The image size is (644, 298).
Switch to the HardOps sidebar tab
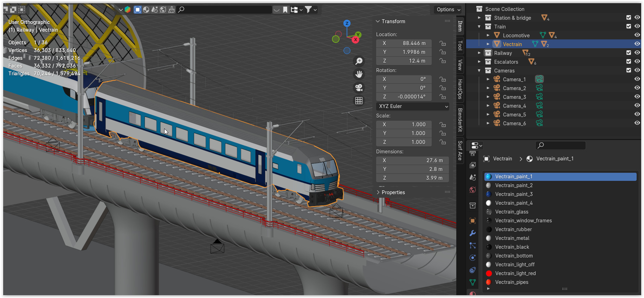pos(460,89)
